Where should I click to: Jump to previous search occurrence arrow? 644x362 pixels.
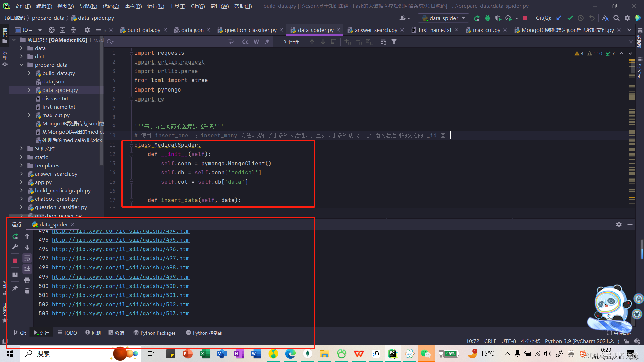[312, 42]
